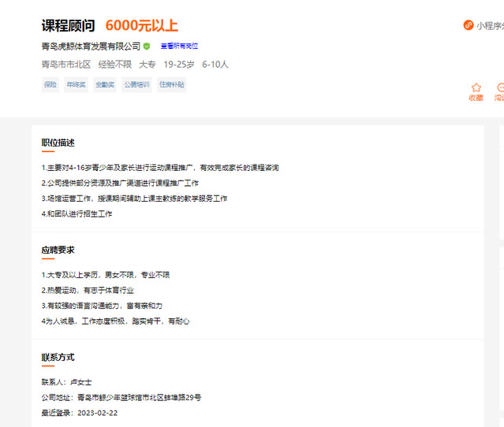This screenshot has width=504, height=427.
Task: Click the 小程序 text in top right
Action: coord(490,25)
